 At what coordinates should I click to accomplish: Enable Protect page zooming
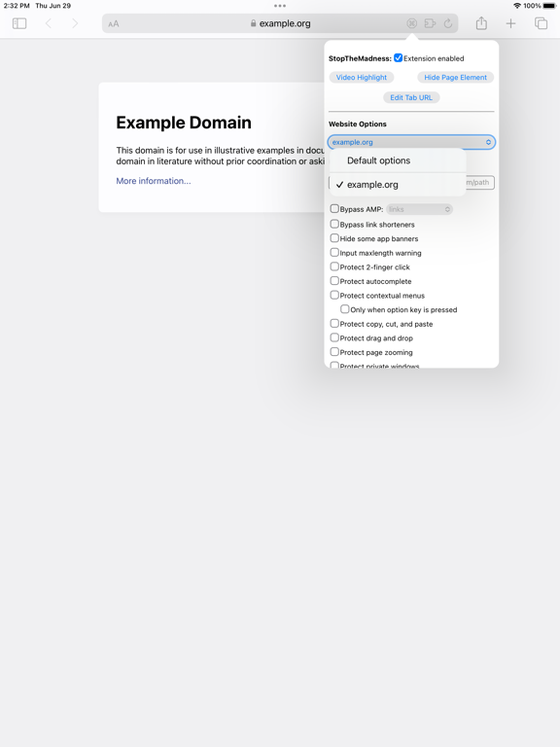334,352
